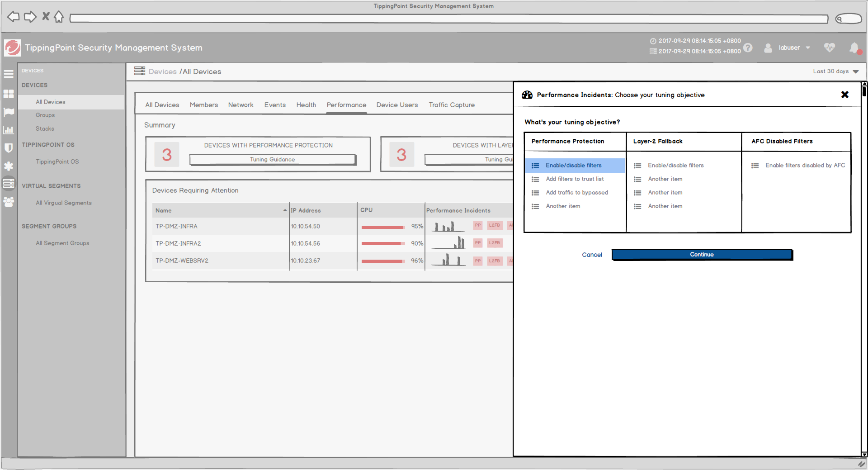
Task: Open the notifications bell icon
Action: click(x=854, y=48)
